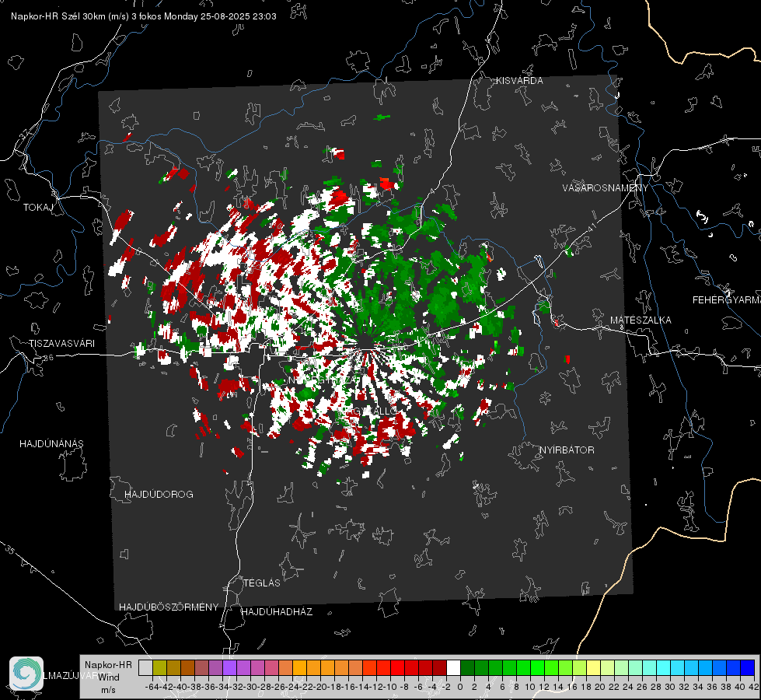761x700 pixels.
Task: Select the TÉGLÁS town label
Action: [x=262, y=583]
